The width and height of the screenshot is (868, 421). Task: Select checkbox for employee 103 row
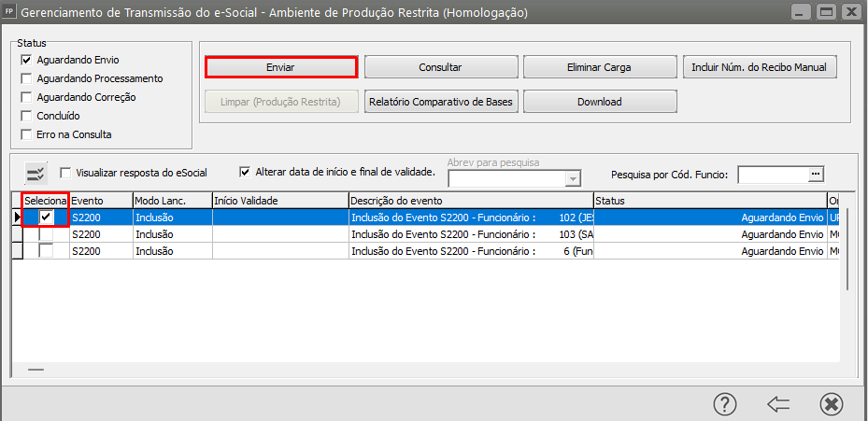pos(47,234)
